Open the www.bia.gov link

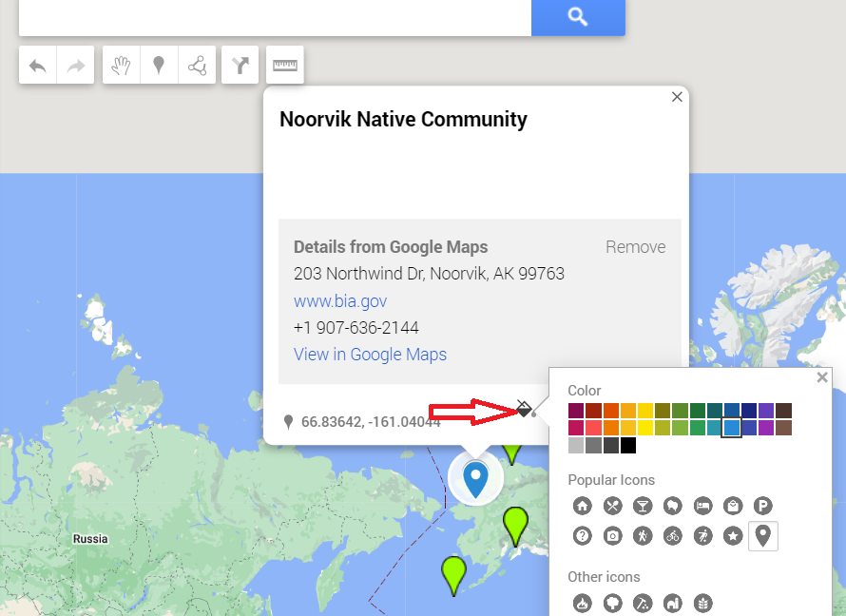339,301
